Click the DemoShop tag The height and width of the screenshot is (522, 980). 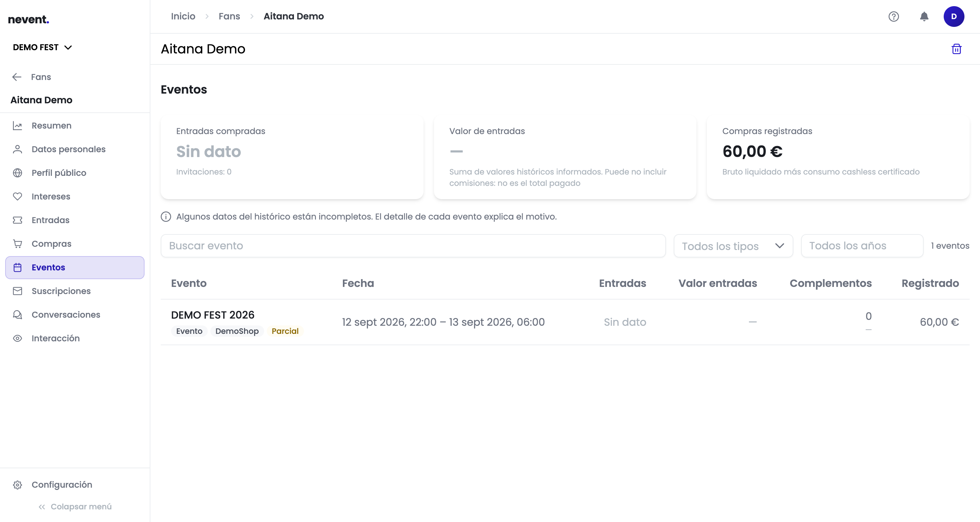point(237,331)
